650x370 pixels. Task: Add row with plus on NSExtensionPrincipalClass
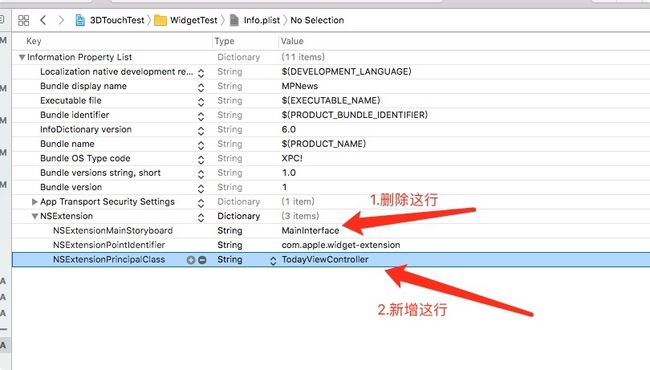[x=191, y=260]
